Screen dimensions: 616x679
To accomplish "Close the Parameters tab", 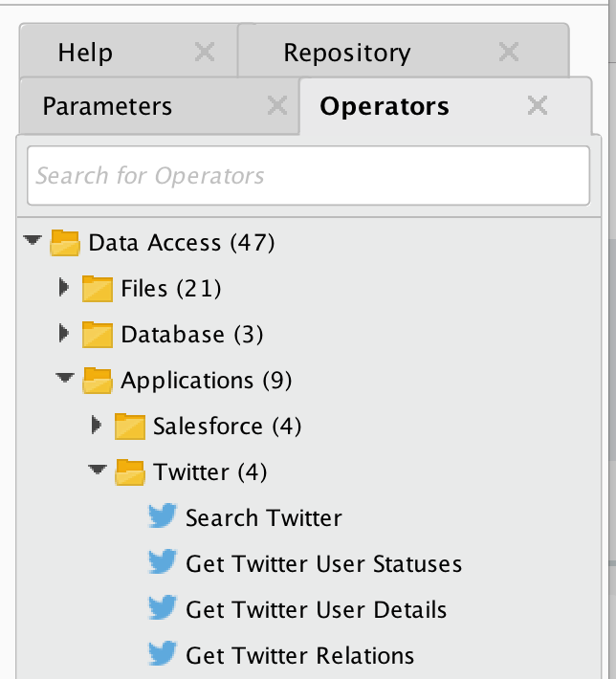I will [277, 105].
